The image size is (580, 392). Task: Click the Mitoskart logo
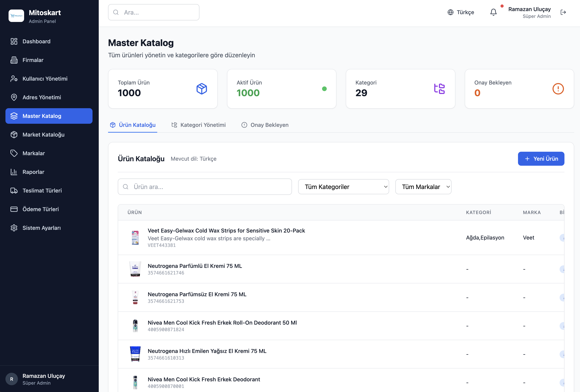pyautogui.click(x=16, y=16)
